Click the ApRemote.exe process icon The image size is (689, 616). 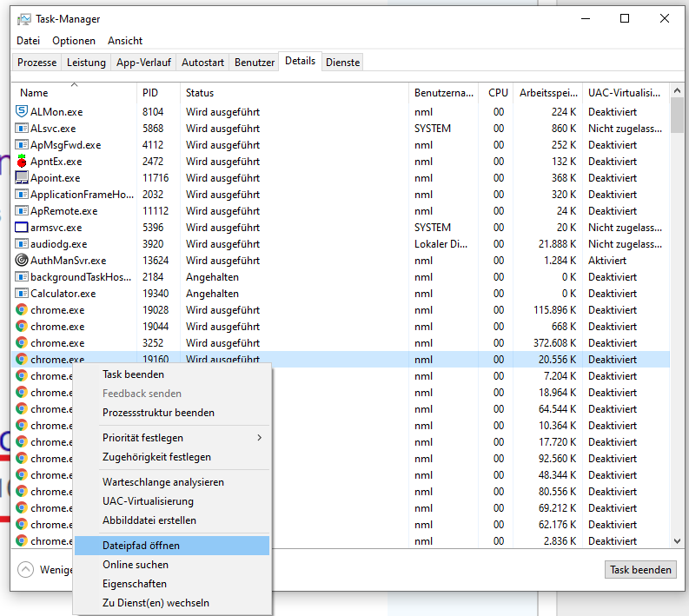click(x=22, y=211)
